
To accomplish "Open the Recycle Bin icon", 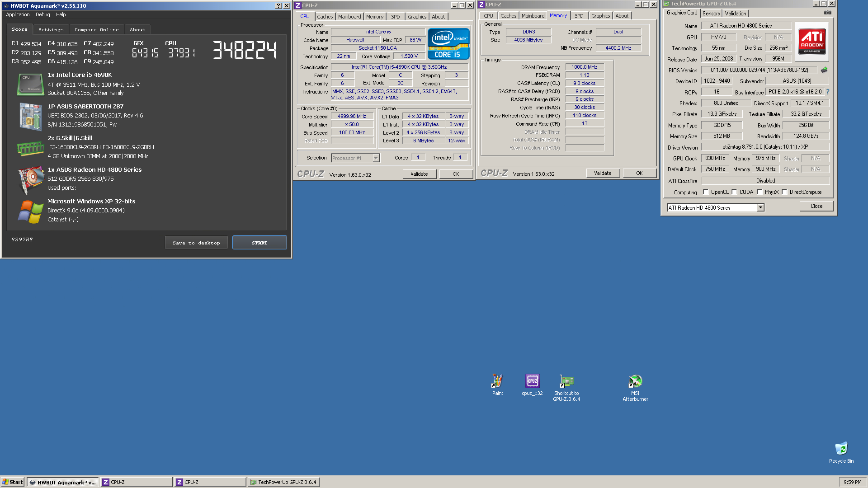I will pyautogui.click(x=841, y=452).
